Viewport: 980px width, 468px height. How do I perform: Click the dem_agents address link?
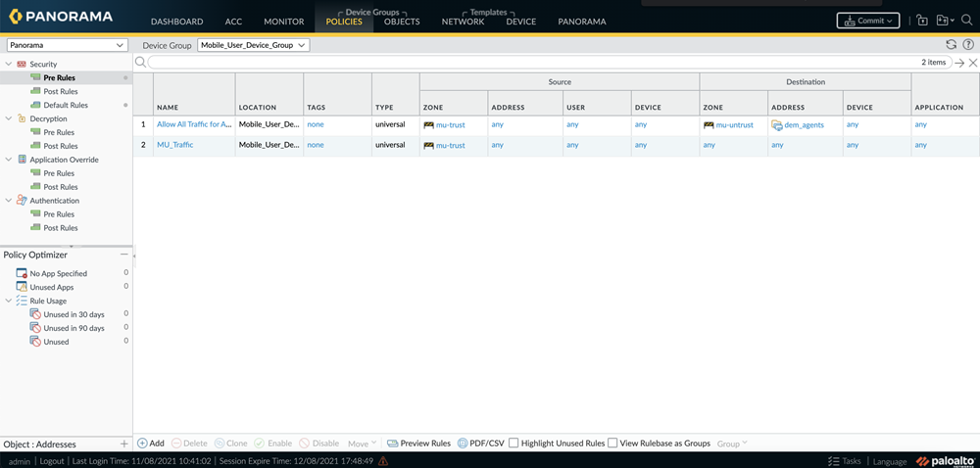point(804,125)
